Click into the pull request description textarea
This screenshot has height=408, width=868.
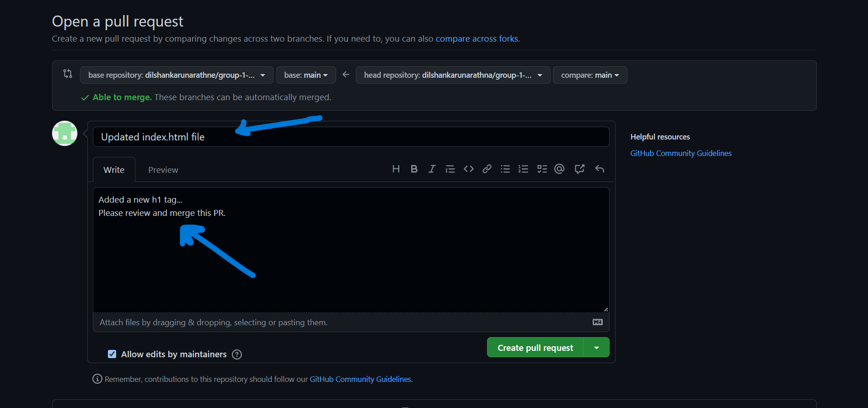coord(351,250)
